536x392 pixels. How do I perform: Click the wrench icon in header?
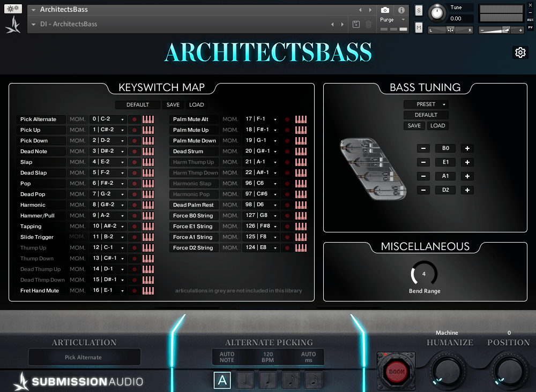tap(13, 9)
